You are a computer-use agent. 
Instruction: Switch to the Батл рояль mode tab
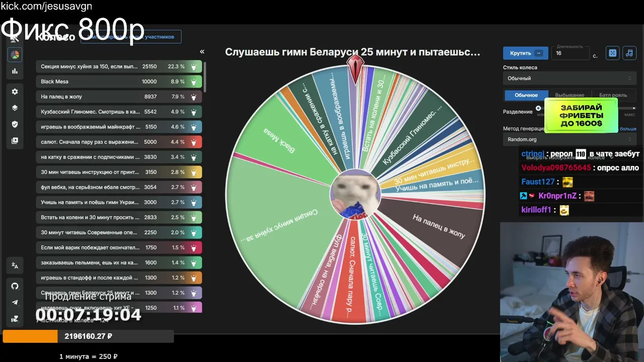click(x=613, y=95)
